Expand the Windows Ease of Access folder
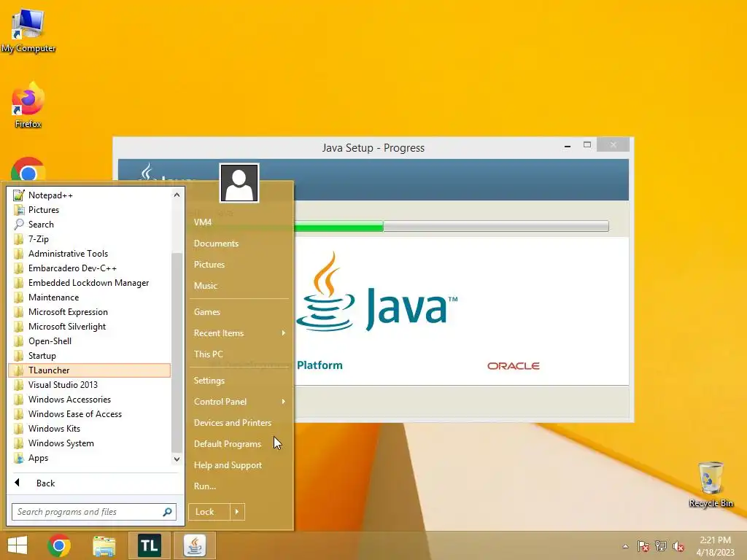747x560 pixels. (x=89, y=414)
